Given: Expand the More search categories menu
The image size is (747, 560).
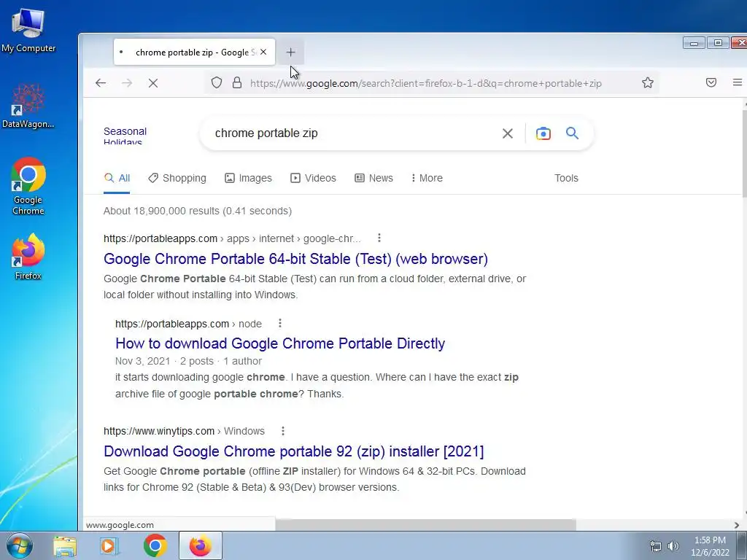Looking at the screenshot, I should tap(427, 178).
